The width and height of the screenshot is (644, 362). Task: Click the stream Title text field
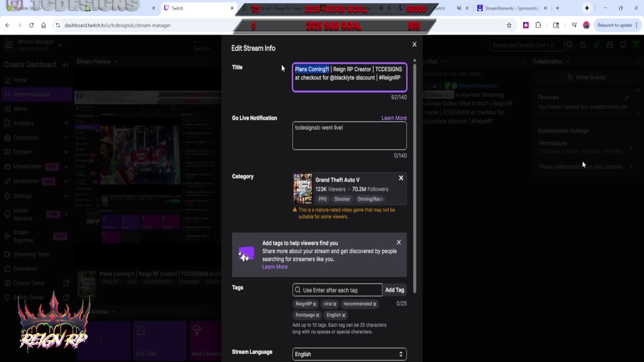pyautogui.click(x=350, y=77)
